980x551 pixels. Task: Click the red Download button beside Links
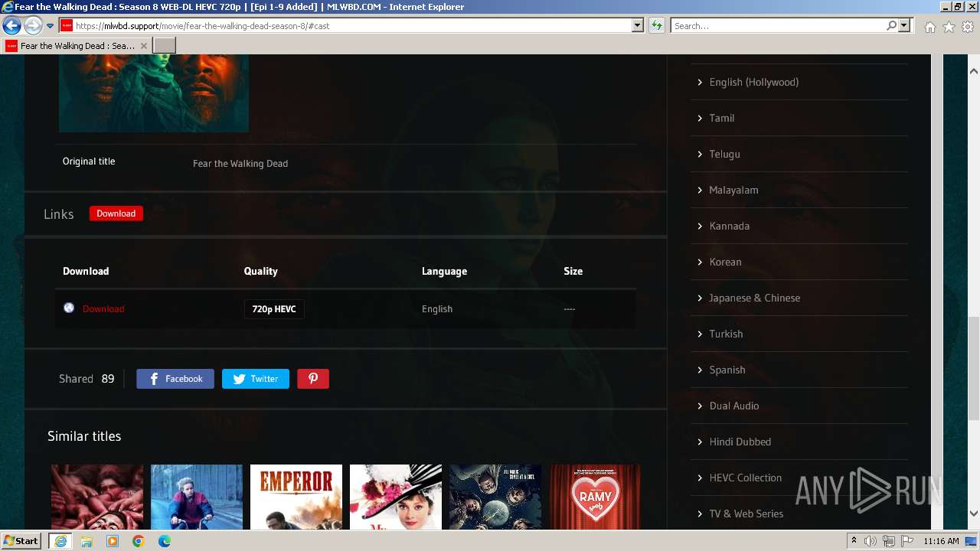pyautogui.click(x=116, y=214)
